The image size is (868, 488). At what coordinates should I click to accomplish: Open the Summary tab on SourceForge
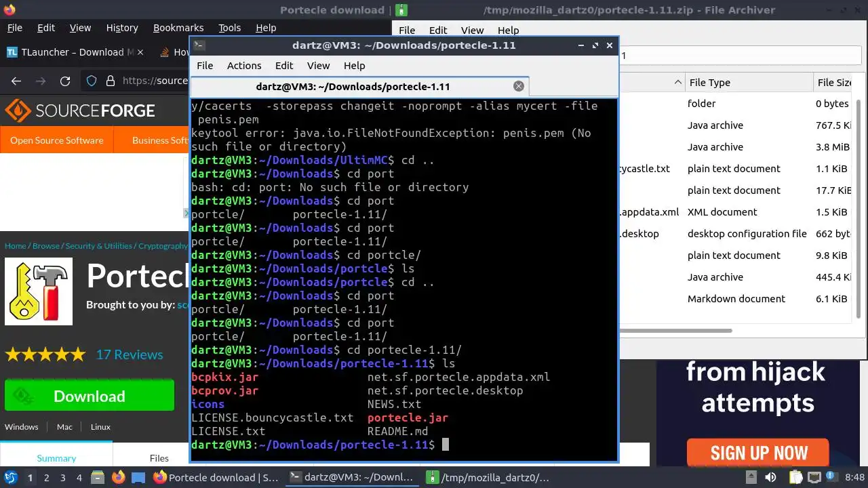point(56,458)
